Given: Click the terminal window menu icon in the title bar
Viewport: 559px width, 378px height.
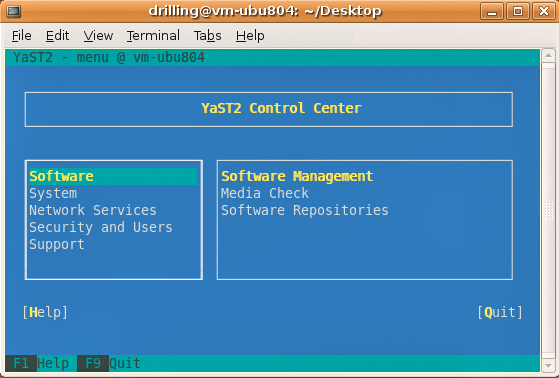Looking at the screenshot, I should pos(14,11).
